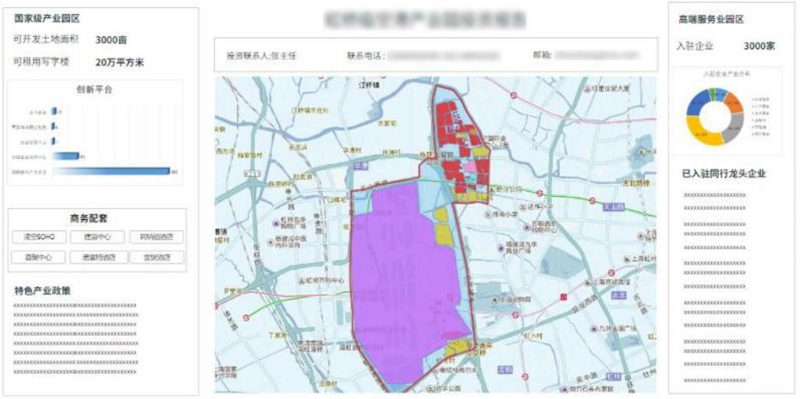Select the yellow segment of the donut chart

[x=704, y=134]
